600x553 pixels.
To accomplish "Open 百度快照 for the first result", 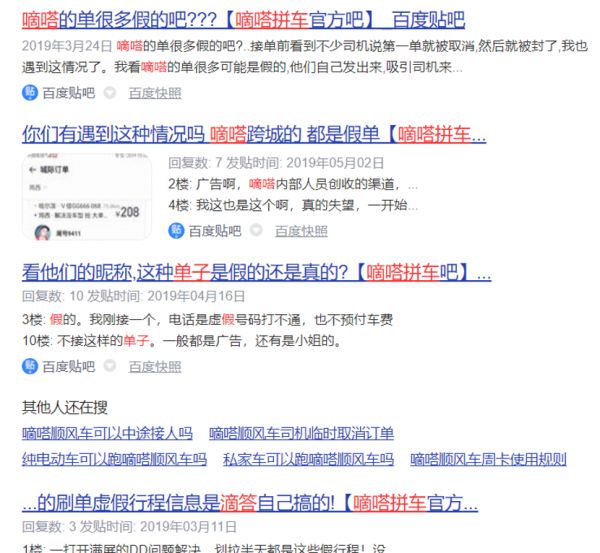I will [155, 93].
